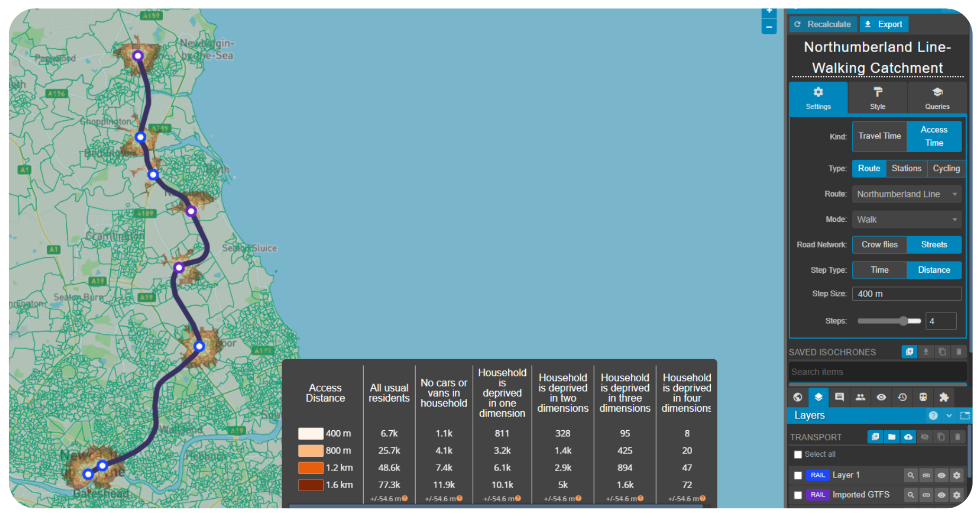Image resolution: width=980 pixels, height=522 pixels.
Task: Open the puzzle-piece plugins panel tab
Action: pyautogui.click(x=944, y=397)
